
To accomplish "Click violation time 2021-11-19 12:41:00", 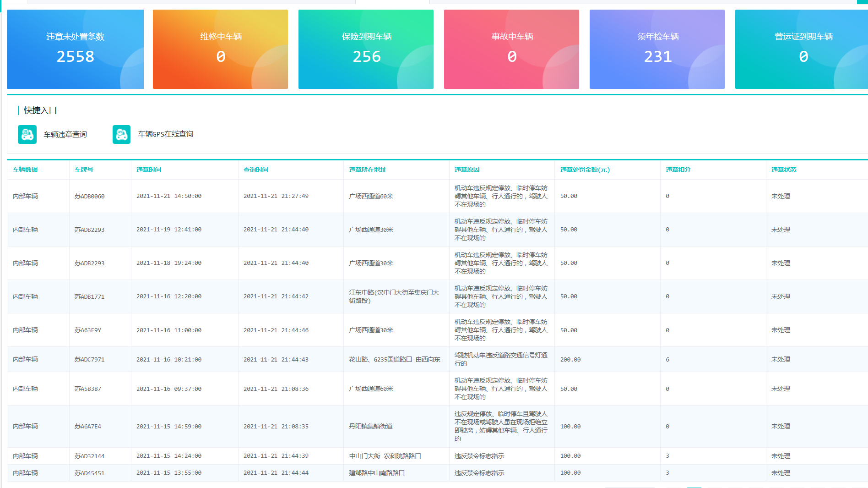I will coord(169,230).
